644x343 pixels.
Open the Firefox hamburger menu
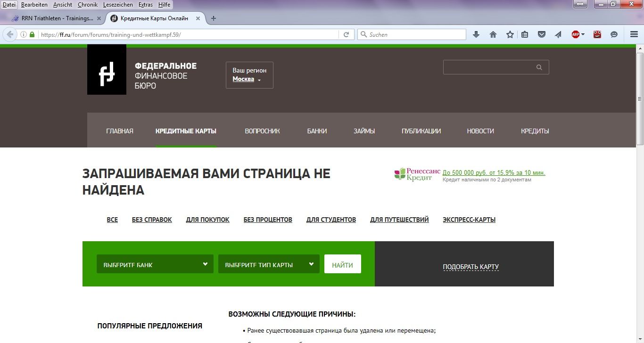pos(634,34)
